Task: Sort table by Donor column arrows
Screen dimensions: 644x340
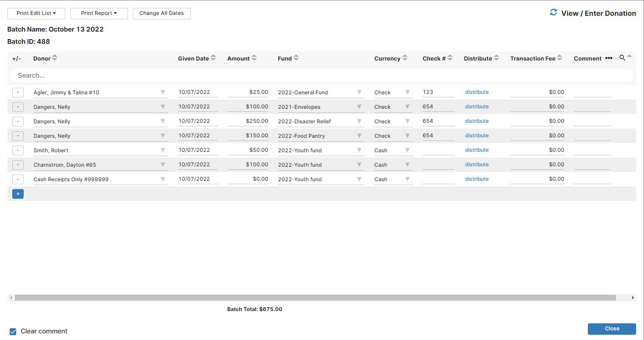Action: pos(55,58)
